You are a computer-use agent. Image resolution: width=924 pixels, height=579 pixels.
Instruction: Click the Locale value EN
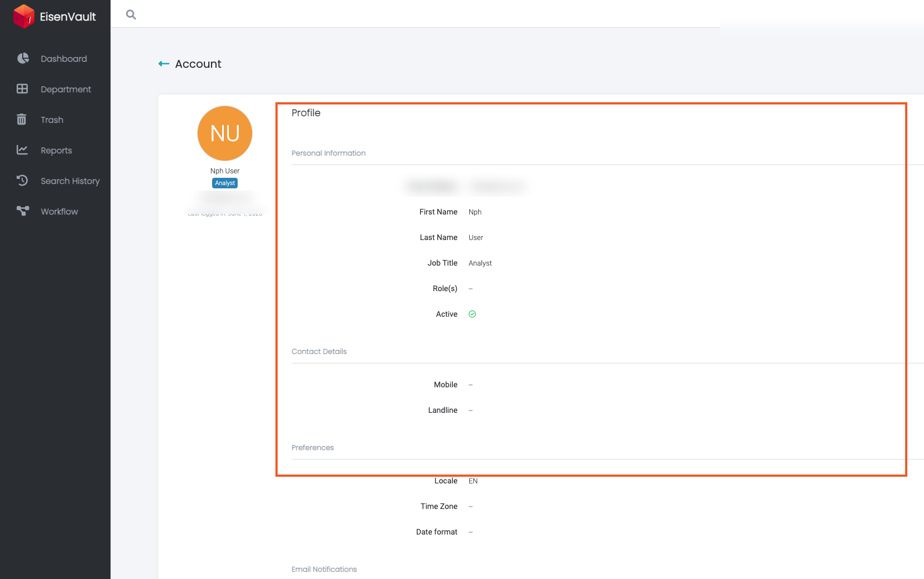pos(473,481)
